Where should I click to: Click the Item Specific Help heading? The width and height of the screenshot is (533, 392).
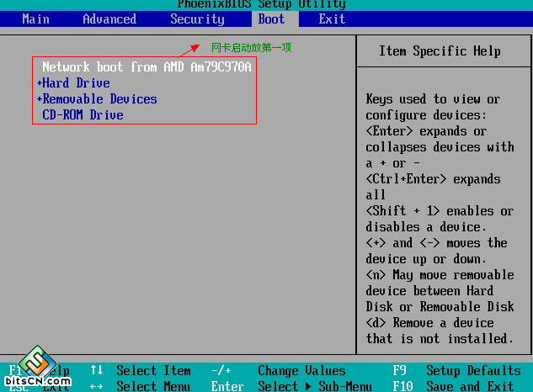point(440,51)
